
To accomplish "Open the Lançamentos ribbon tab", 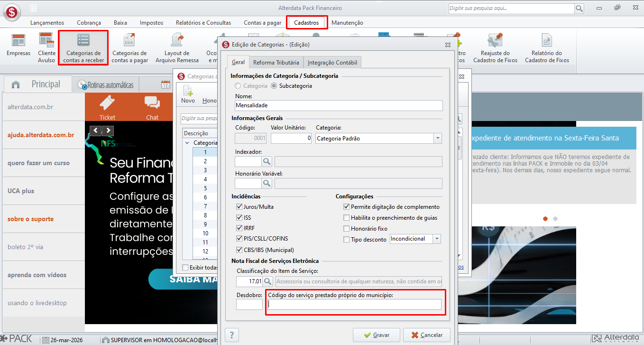I will point(47,23).
